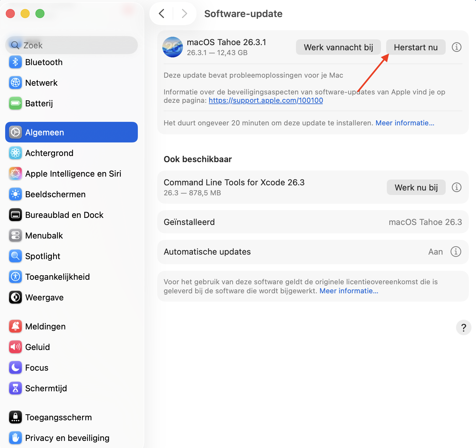The height and width of the screenshot is (448, 476).
Task: Click in the Zoek search field
Action: [71, 45]
